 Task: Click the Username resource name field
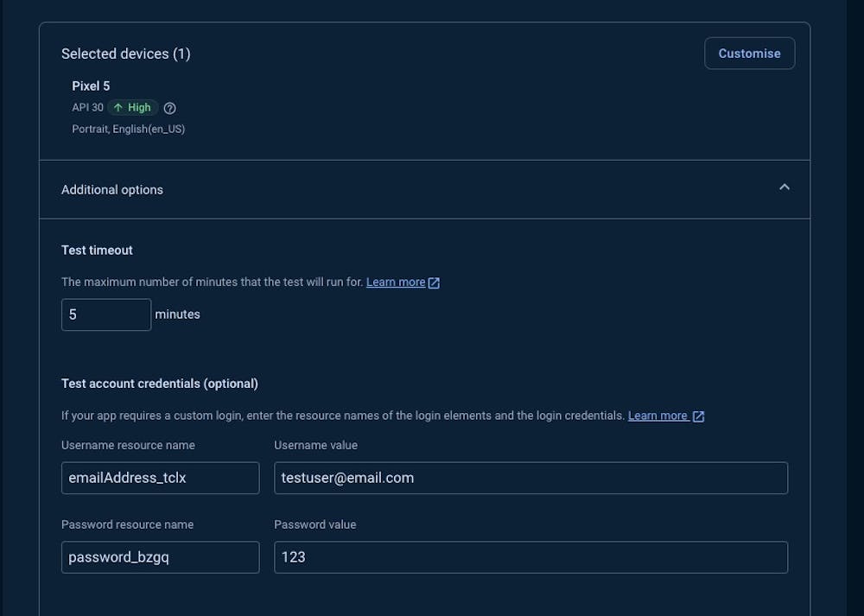point(160,478)
